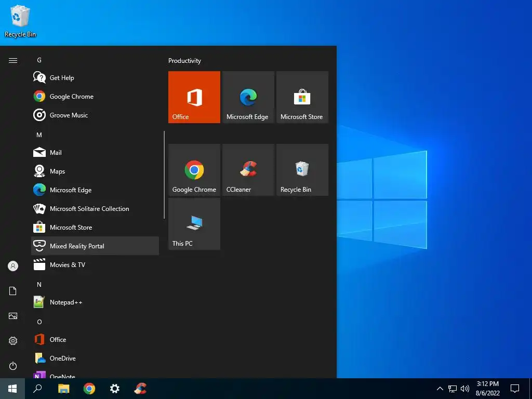The image size is (532, 399).
Task: Open the user account icon in Start sidebar
Action: [13, 266]
